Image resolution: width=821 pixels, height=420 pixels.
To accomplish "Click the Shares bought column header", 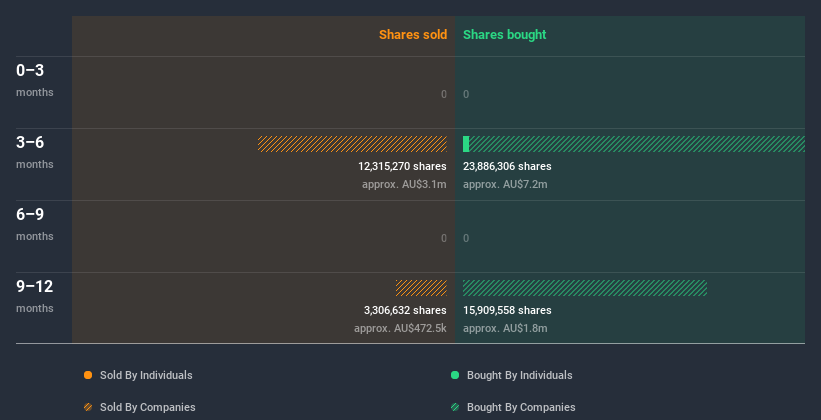I will tap(504, 35).
